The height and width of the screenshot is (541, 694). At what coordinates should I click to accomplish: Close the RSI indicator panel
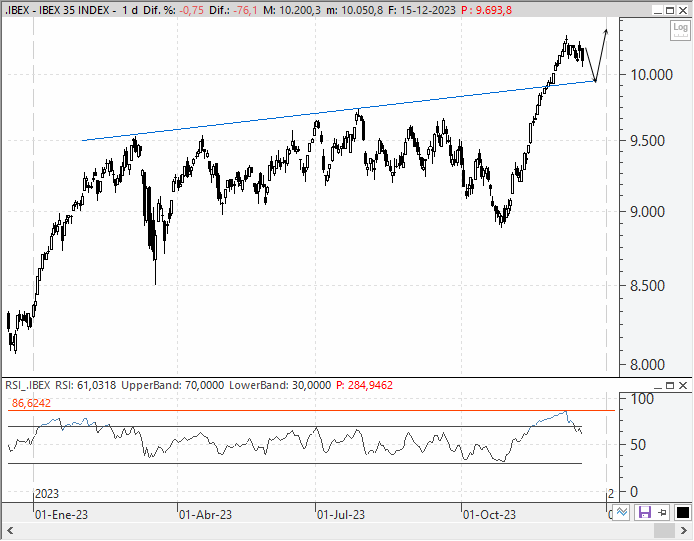(683, 386)
